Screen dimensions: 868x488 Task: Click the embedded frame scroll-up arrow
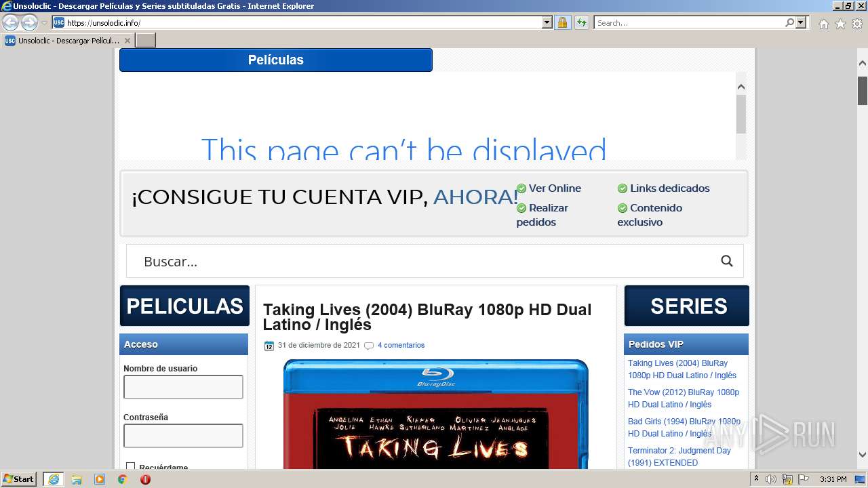tap(741, 87)
